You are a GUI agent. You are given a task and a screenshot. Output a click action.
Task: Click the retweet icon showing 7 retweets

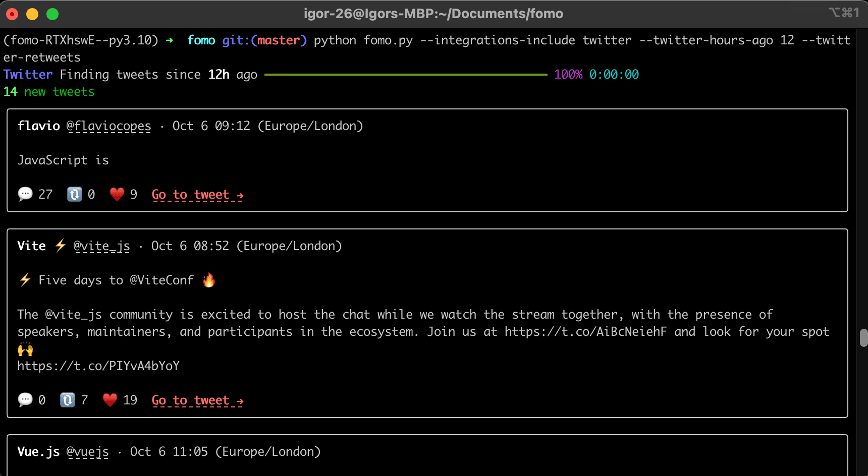pos(68,400)
